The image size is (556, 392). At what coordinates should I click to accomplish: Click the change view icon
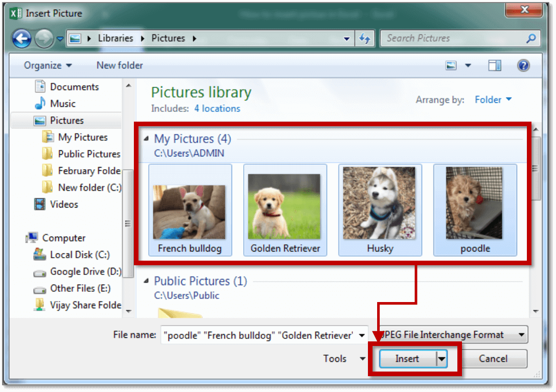click(451, 65)
